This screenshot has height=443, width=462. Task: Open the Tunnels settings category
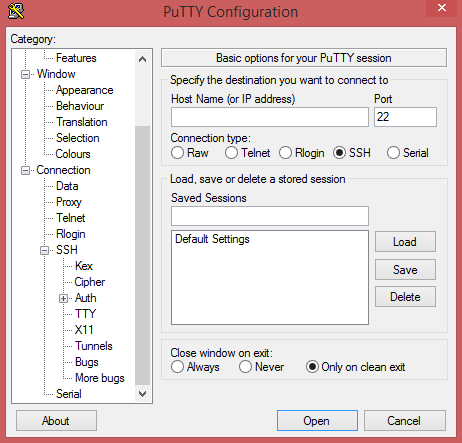94,346
